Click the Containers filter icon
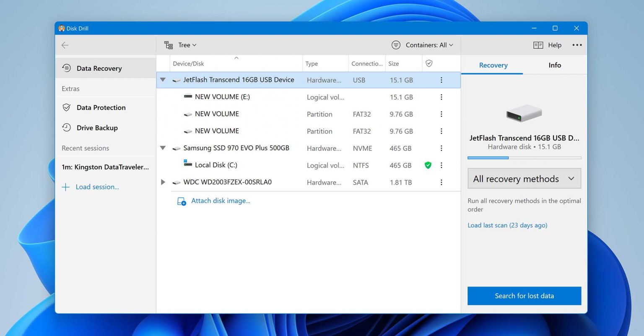This screenshot has height=336, width=644. [x=395, y=44]
